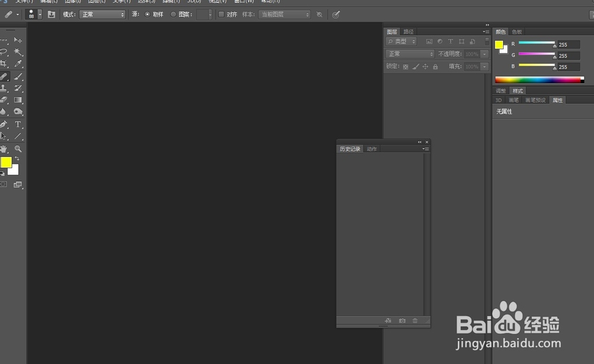Image resolution: width=594 pixels, height=364 pixels.
Task: Create new snapshot camera icon in History panel
Action: click(402, 321)
